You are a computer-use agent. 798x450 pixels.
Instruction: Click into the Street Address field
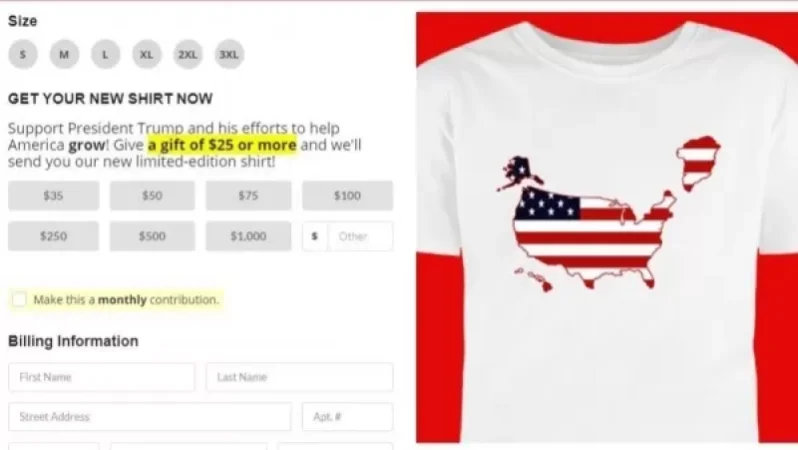tap(150, 417)
